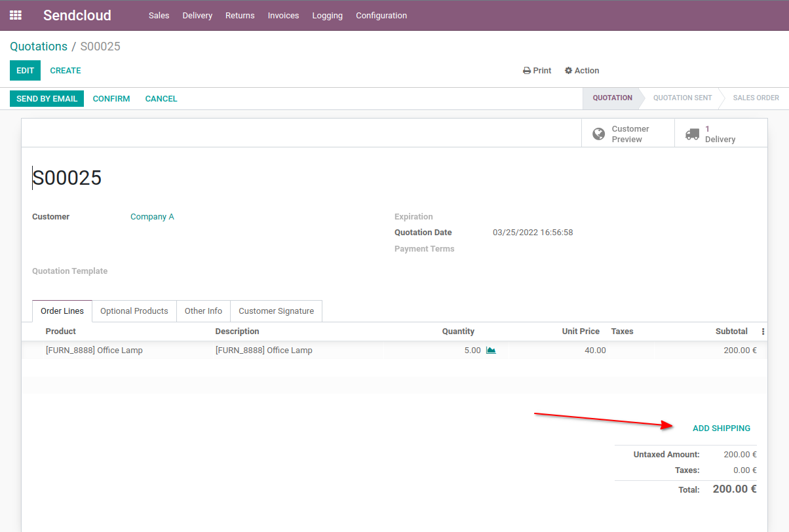Click the Taxes column header
This screenshot has height=532, width=789.
pyautogui.click(x=623, y=332)
